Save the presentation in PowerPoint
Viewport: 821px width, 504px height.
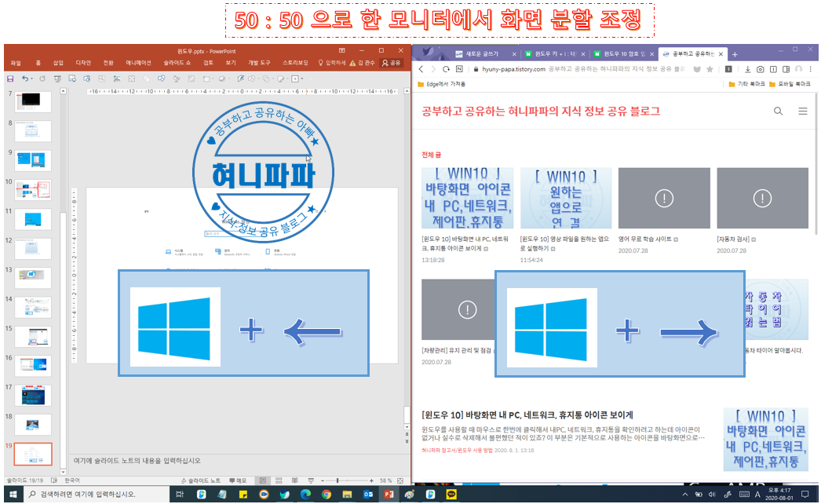click(10, 79)
